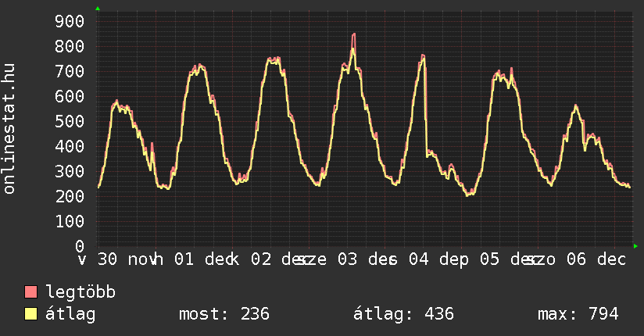Click the 900 value on Y axis
The width and height of the screenshot is (644, 336).
pos(70,21)
